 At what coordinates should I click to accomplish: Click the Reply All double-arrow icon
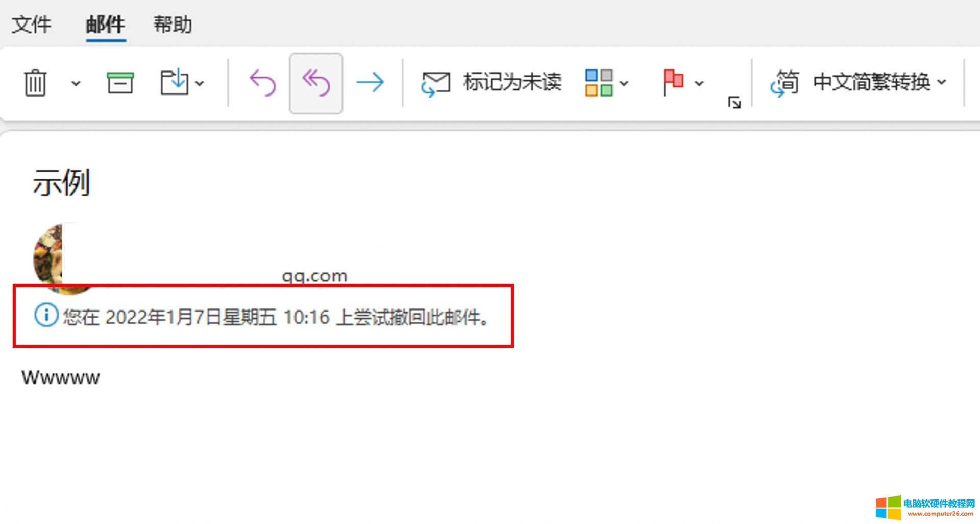(x=316, y=83)
